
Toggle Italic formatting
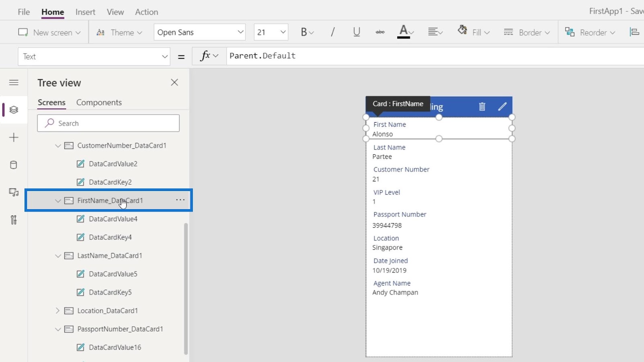pyautogui.click(x=332, y=32)
